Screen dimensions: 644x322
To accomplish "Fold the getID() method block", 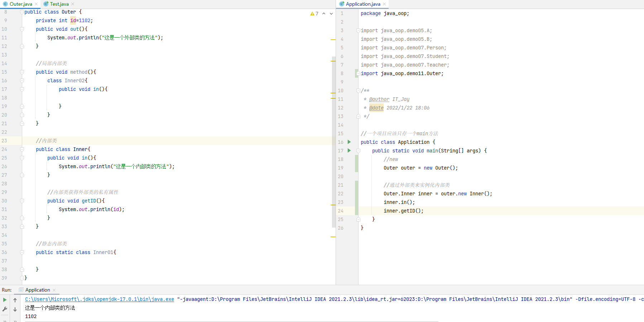I will pyautogui.click(x=22, y=201).
